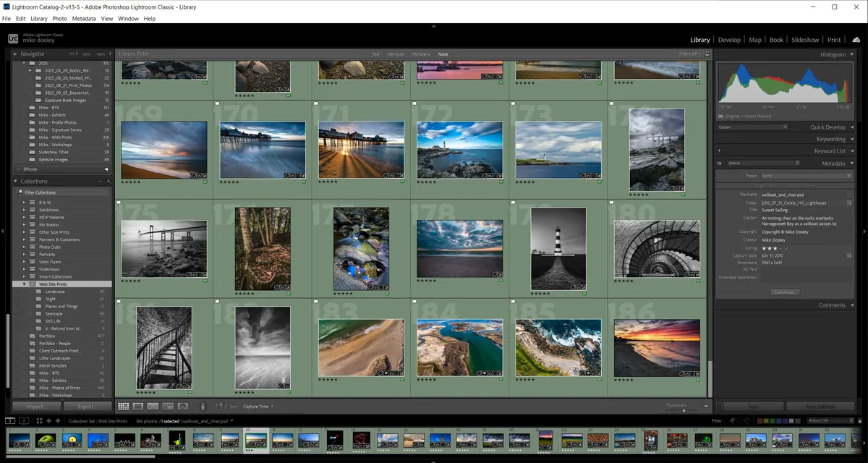Image resolution: width=868 pixels, height=463 pixels.
Task: Adjust the Thumbnails size slider
Action: tap(684, 410)
